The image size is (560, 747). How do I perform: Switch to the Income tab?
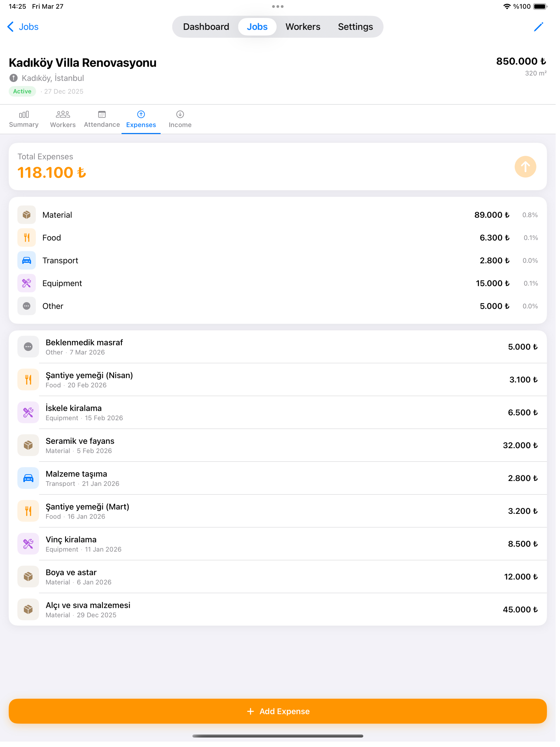click(180, 119)
